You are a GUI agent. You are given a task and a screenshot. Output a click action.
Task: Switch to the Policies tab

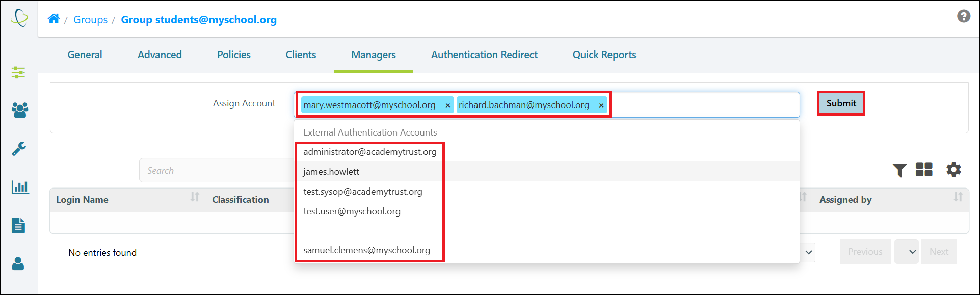[234, 55]
